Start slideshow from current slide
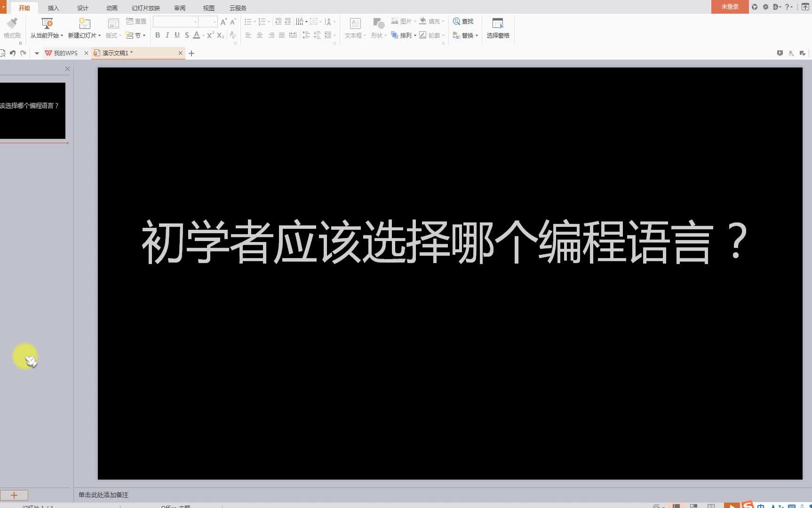 45,27
